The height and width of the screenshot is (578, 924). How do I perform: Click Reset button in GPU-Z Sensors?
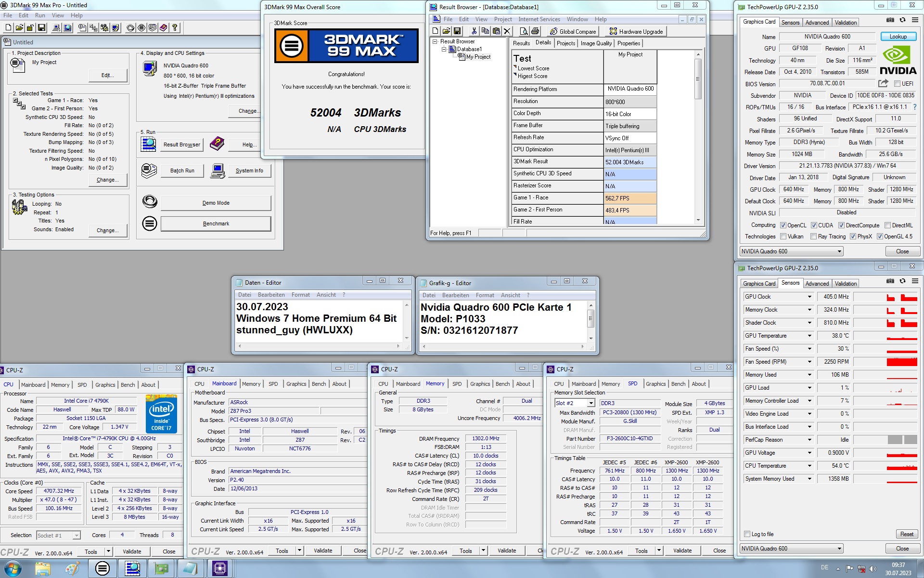coord(907,534)
